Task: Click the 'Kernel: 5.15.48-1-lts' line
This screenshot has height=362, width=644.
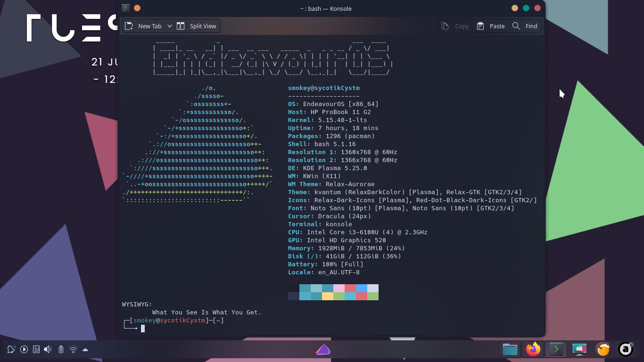Action: 328,120
